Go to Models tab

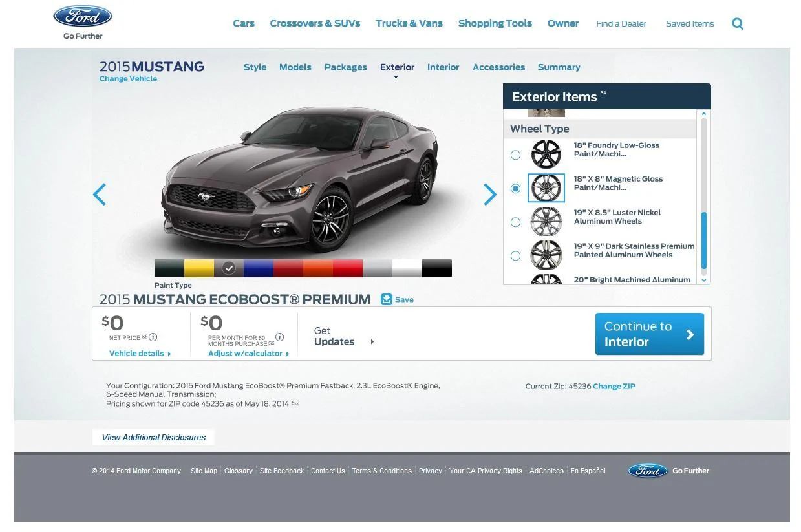[x=295, y=67]
